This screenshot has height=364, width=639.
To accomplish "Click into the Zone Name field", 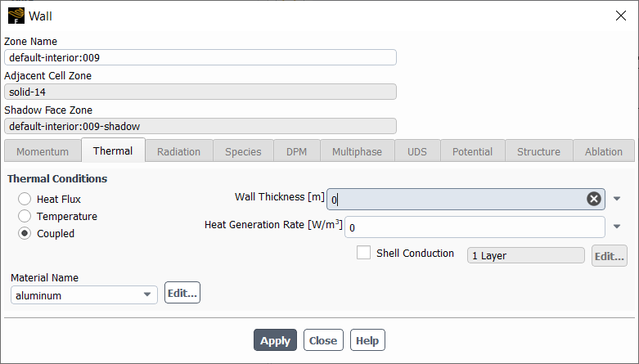I will pyautogui.click(x=200, y=57).
